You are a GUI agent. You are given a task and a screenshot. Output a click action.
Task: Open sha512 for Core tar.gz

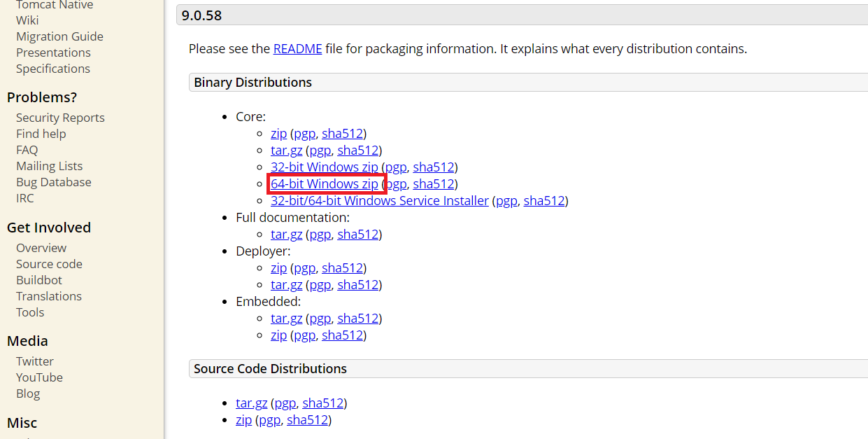click(357, 151)
